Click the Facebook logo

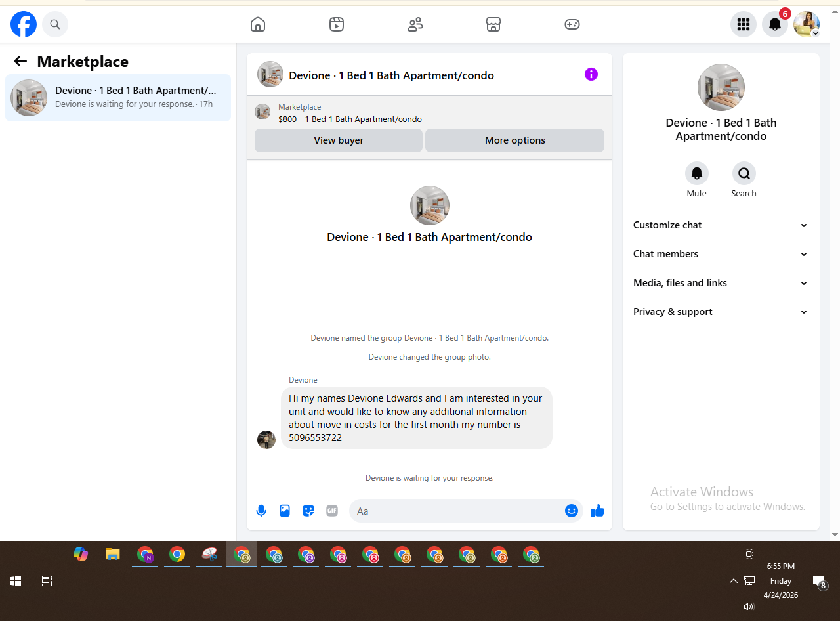click(24, 24)
